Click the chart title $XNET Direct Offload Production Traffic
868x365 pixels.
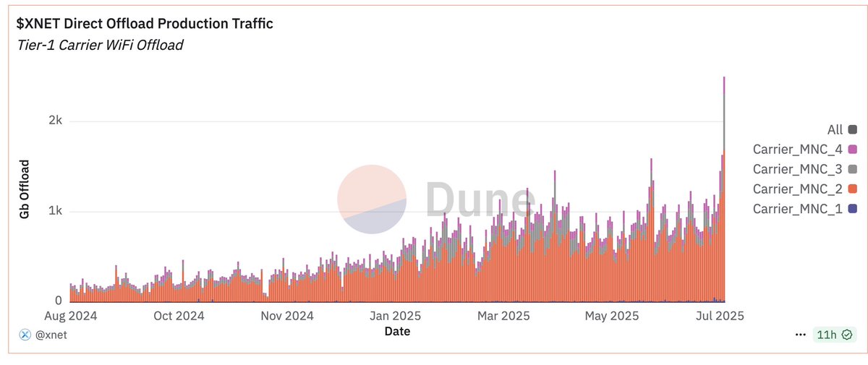point(145,23)
